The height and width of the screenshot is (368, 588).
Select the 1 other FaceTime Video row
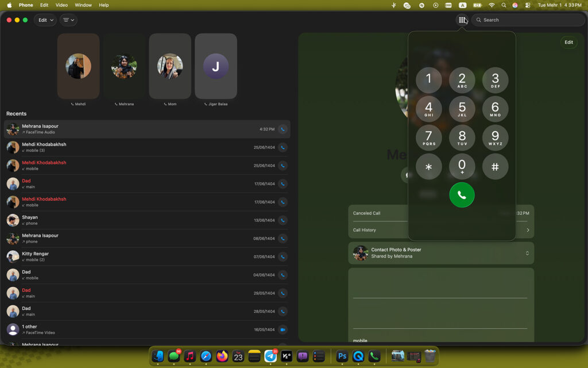(147, 329)
